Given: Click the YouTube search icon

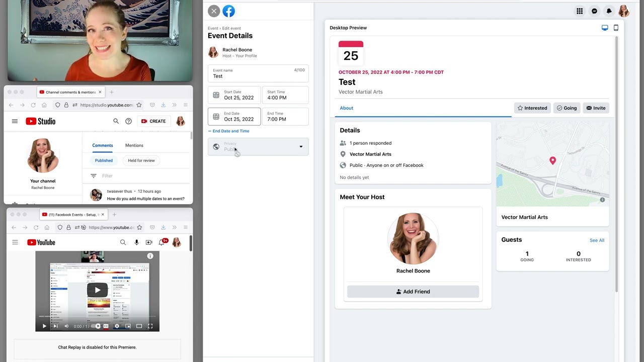Looking at the screenshot, I should (123, 242).
